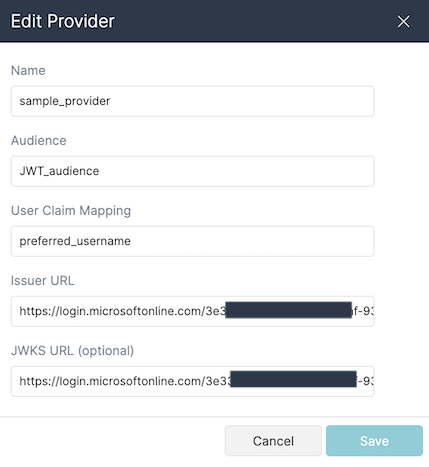
Task: Cancel editing the provider
Action: [273, 441]
